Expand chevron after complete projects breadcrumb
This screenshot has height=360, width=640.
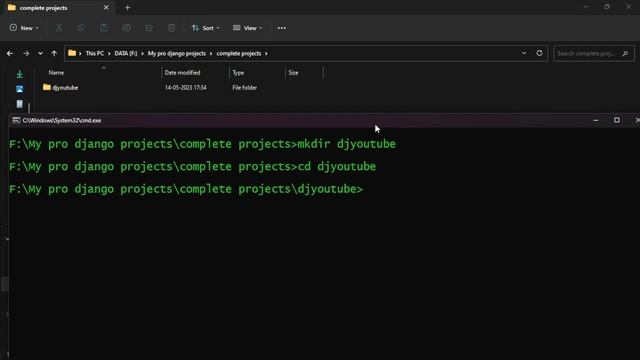[x=267, y=53]
